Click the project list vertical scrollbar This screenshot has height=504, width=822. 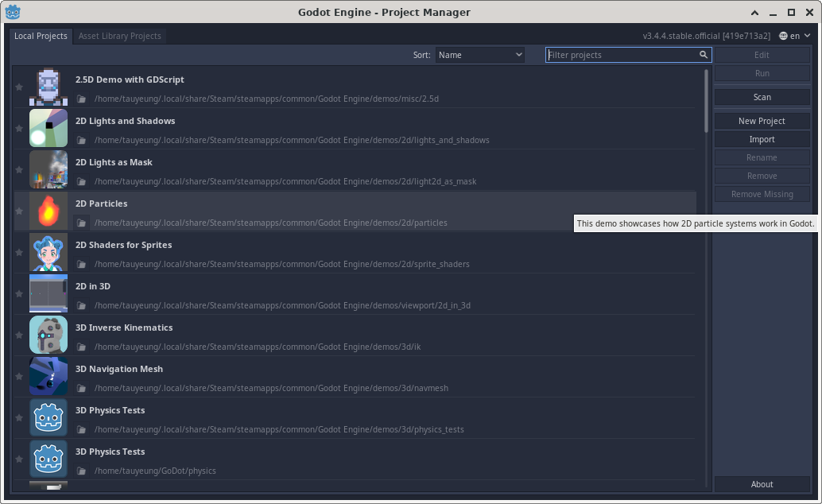(706, 101)
